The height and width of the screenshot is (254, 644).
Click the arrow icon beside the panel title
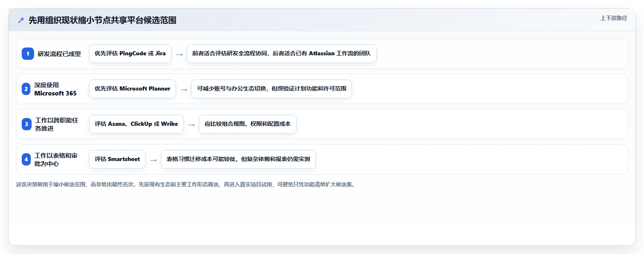tap(21, 20)
